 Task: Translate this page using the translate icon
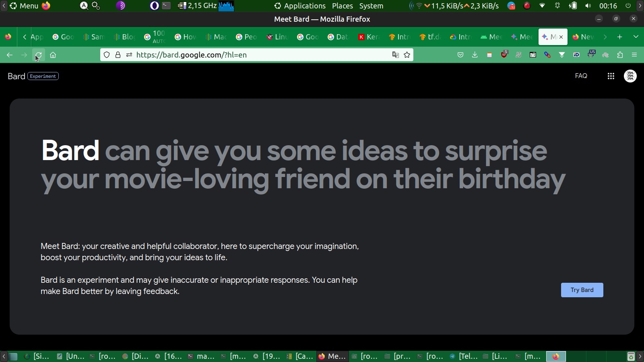point(396,55)
